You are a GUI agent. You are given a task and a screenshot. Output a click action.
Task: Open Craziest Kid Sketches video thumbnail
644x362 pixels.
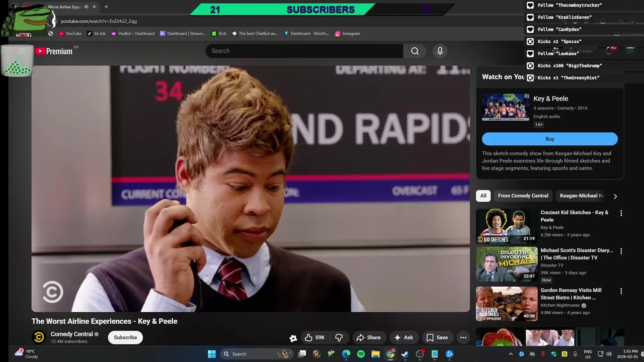tap(507, 226)
